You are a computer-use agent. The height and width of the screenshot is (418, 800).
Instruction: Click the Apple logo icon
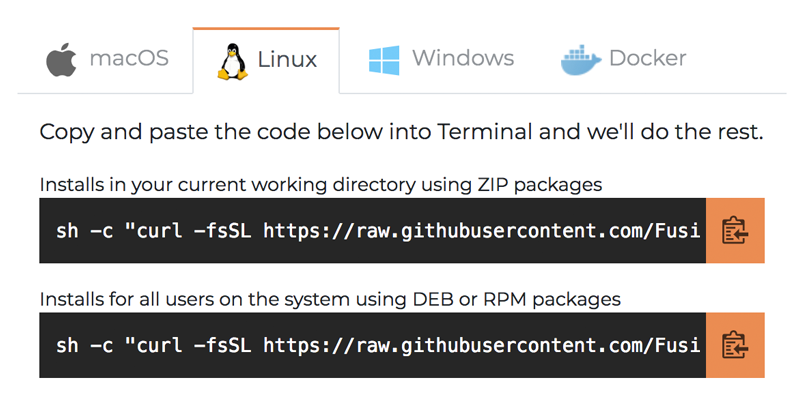(61, 59)
